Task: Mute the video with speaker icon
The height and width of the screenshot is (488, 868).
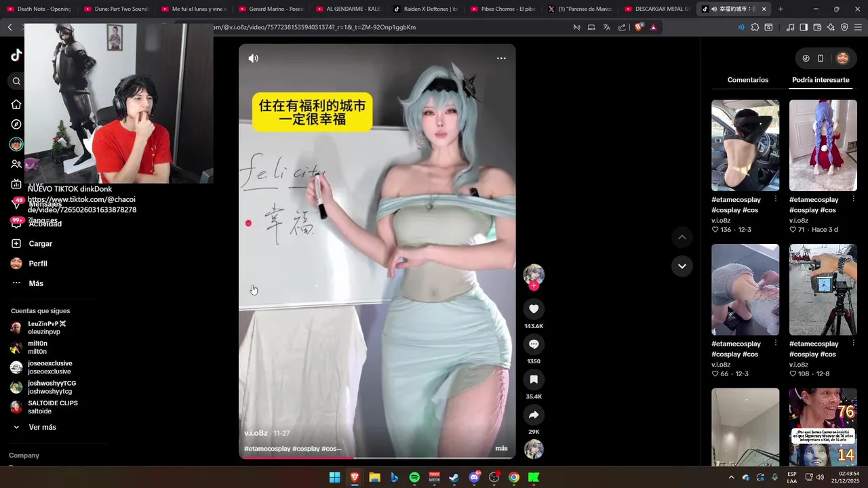Action: pyautogui.click(x=253, y=58)
